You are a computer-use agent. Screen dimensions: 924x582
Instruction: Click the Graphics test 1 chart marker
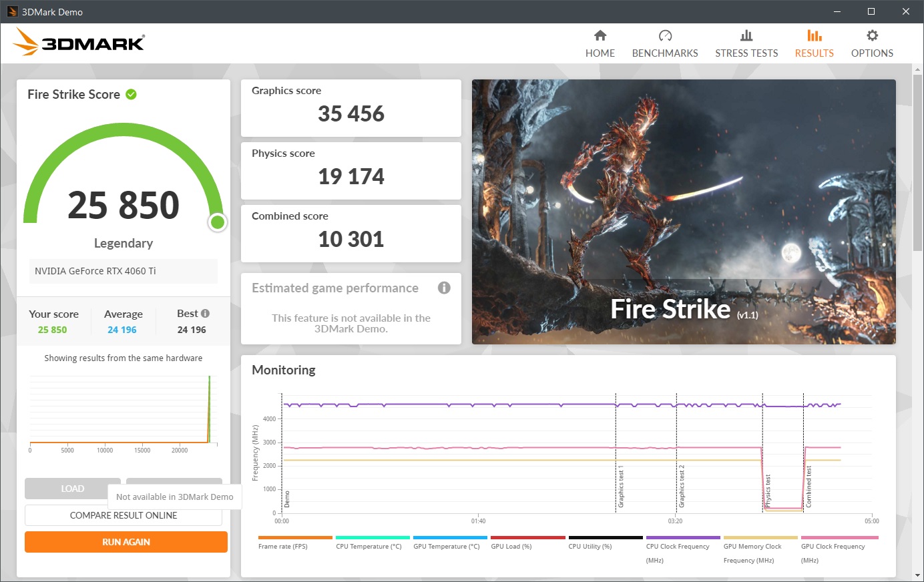click(621, 487)
